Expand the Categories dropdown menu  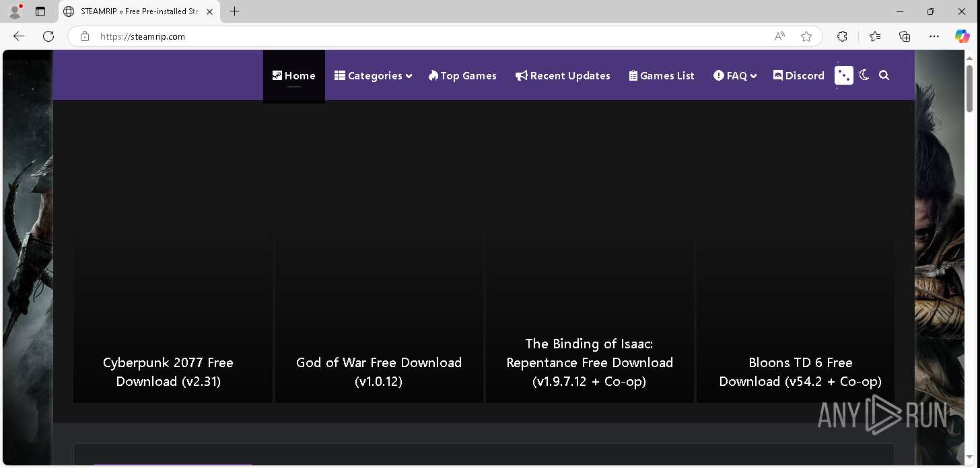pyautogui.click(x=373, y=76)
